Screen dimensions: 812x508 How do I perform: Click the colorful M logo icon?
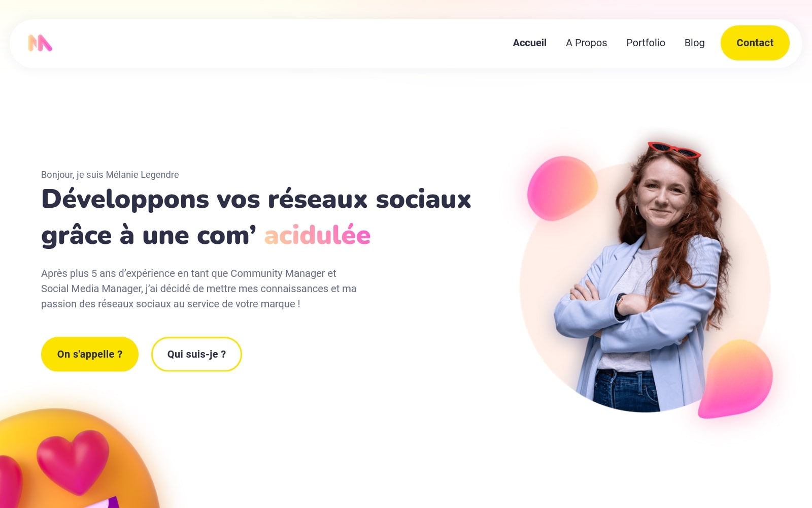40,43
